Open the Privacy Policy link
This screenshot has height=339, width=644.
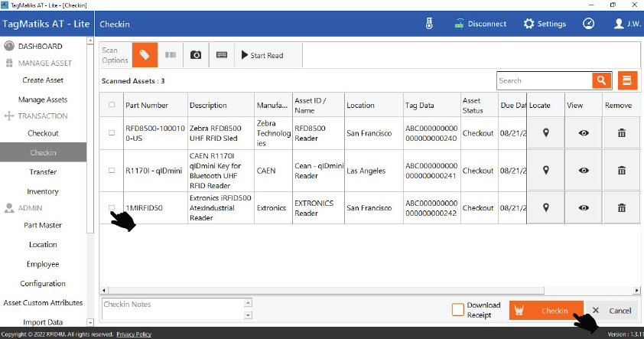tap(133, 334)
